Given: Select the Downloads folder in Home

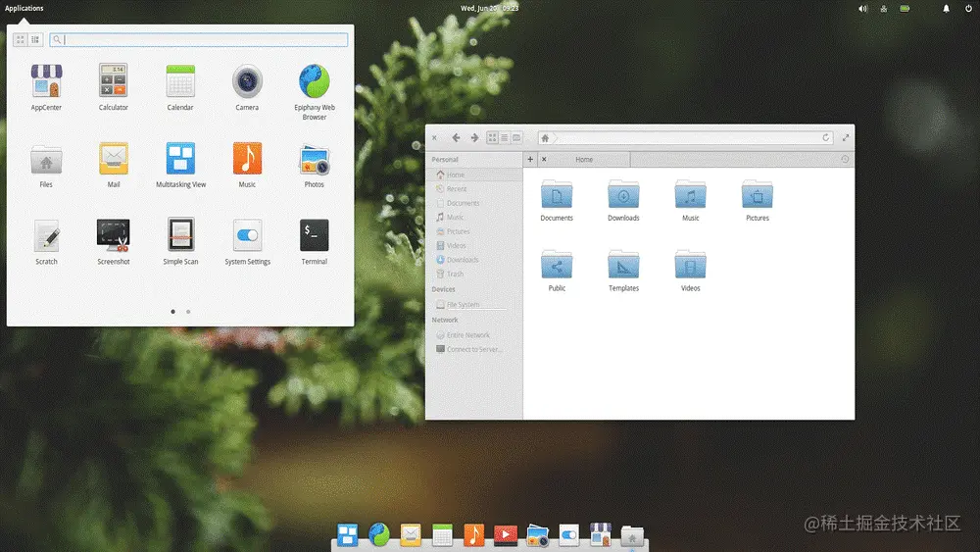Looking at the screenshot, I should tap(623, 200).
